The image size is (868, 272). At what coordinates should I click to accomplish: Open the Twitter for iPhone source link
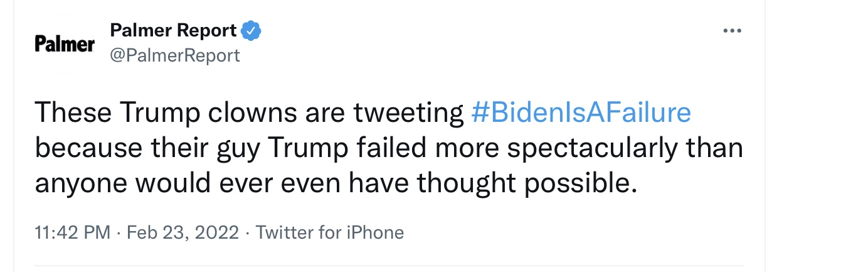pyautogui.click(x=330, y=232)
